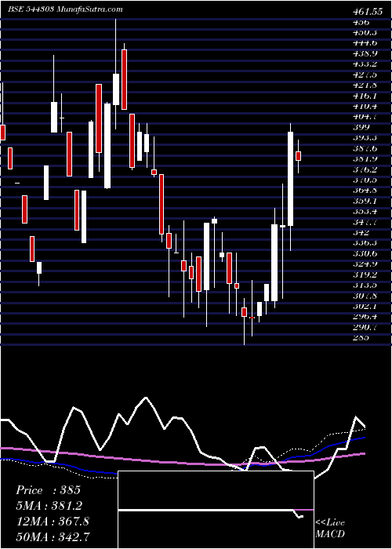This screenshot has height=549, width=392.
Task: Click the 416.1 price axis label
Action: pyautogui.click(x=365, y=96)
